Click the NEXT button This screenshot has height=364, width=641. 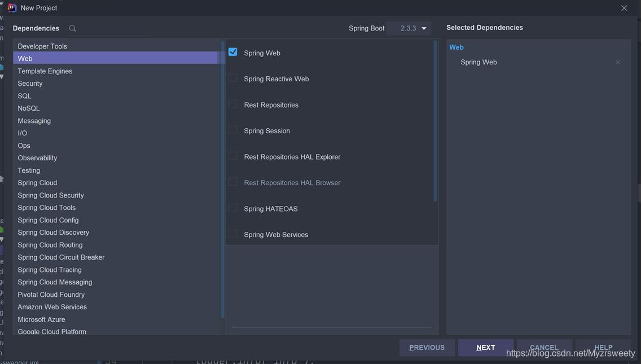click(x=486, y=347)
